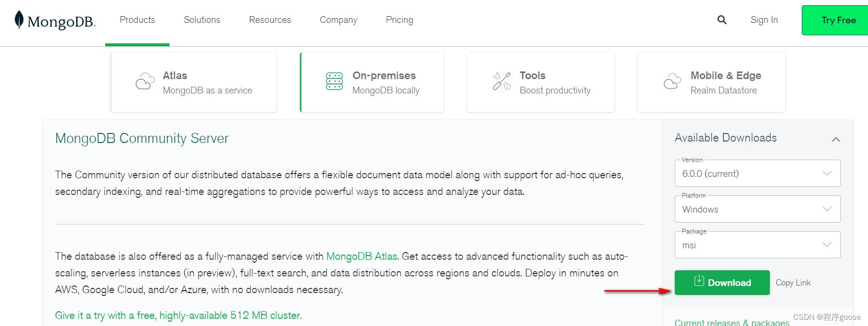Image resolution: width=868 pixels, height=326 pixels.
Task: Open the Solutions menu
Action: click(202, 20)
